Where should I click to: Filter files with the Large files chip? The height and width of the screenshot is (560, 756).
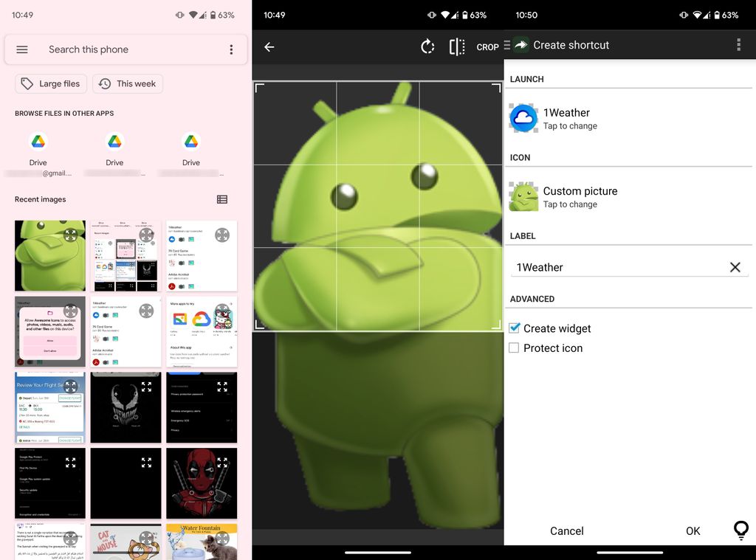(x=50, y=83)
